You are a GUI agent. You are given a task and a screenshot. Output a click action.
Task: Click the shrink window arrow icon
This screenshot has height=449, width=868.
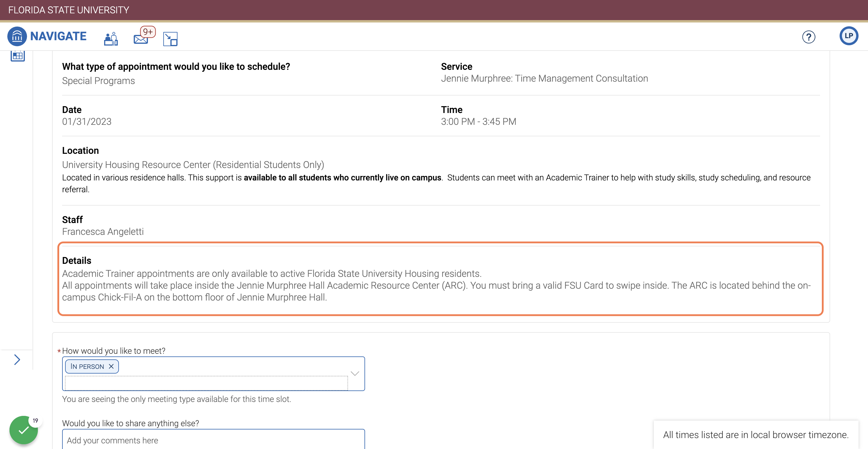point(170,39)
